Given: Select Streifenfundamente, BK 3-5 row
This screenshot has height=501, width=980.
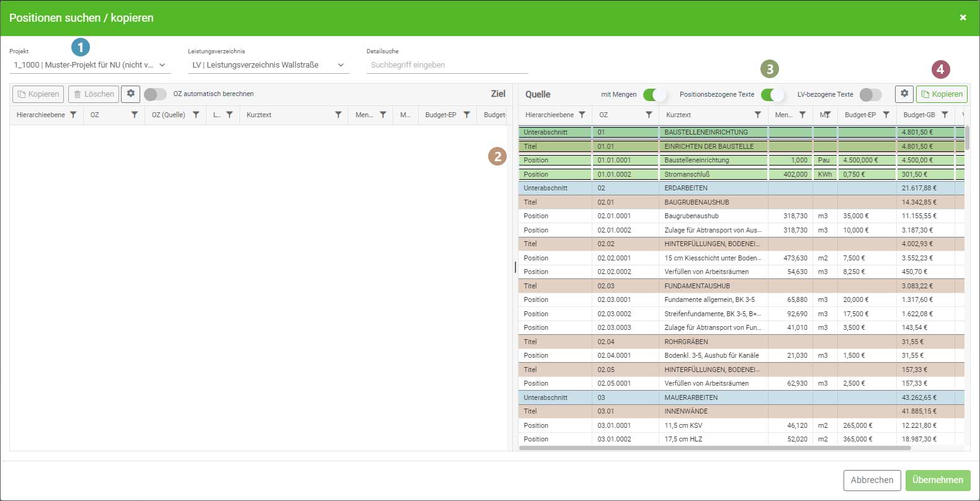Looking at the screenshot, I should pyautogui.click(x=741, y=314).
